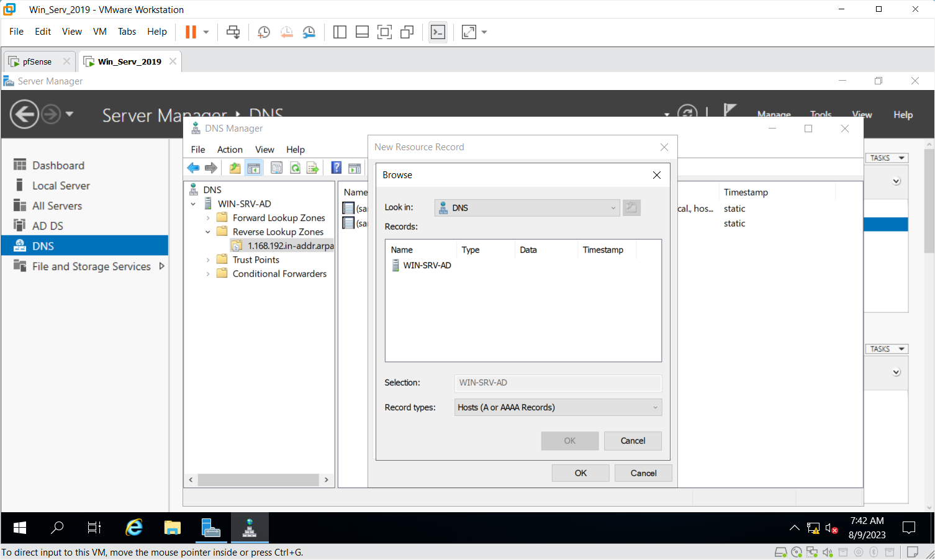Expand File and Storage Services arrow
Image resolution: width=935 pixels, height=560 pixels.
tap(161, 266)
